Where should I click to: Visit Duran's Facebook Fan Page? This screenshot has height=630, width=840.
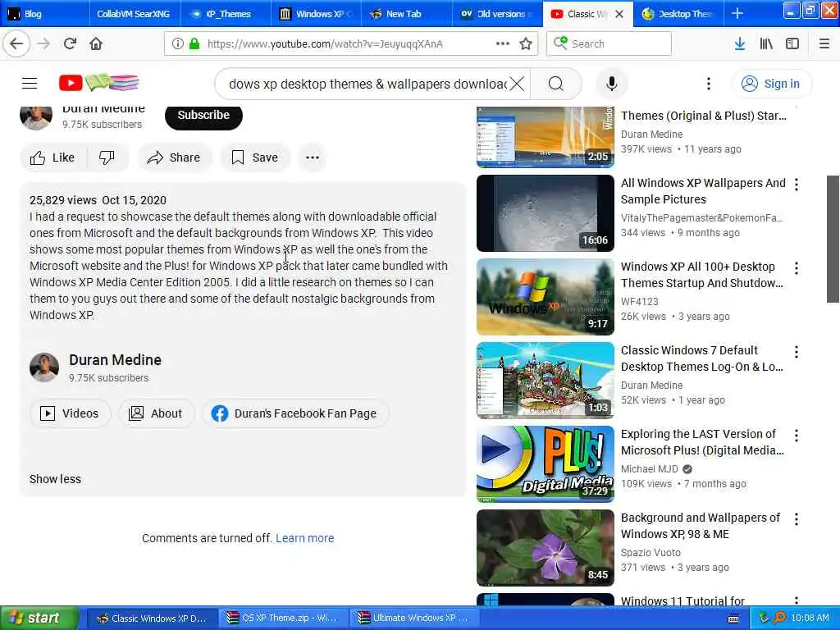294,413
